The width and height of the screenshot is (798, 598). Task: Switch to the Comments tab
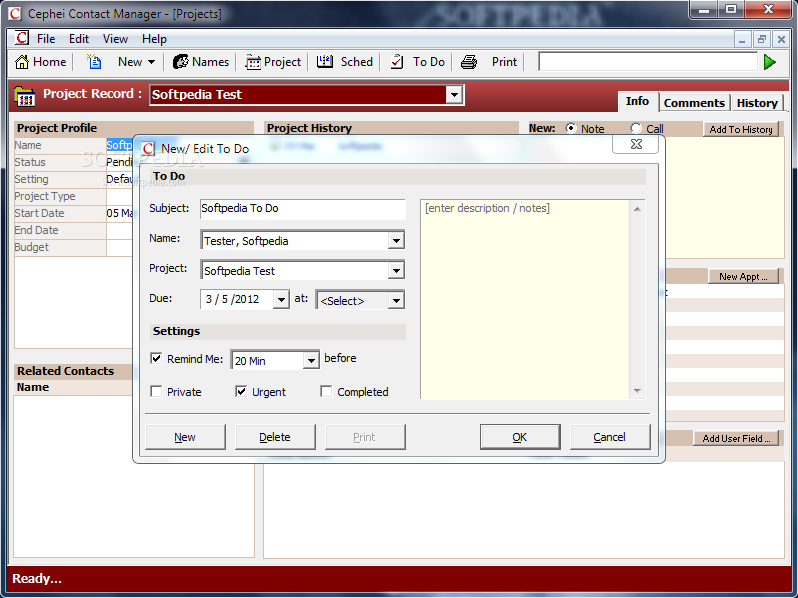pos(694,103)
